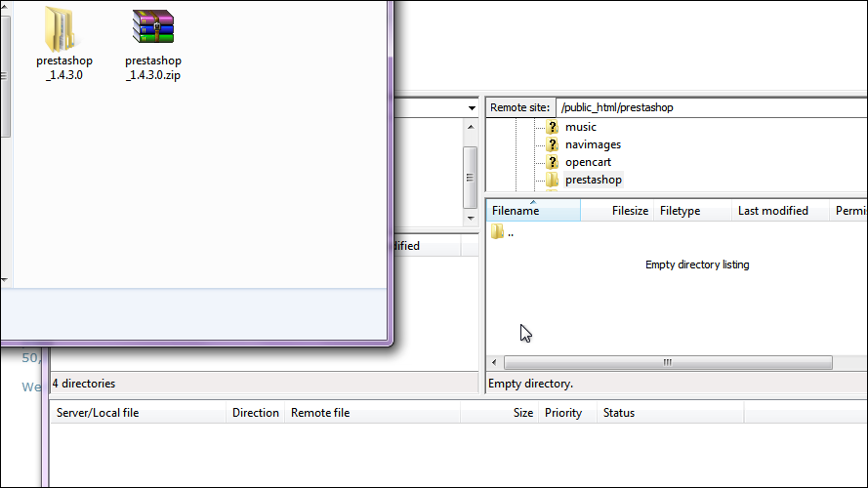Screen dimensions: 868x488
Task: Select the prestashop_1.4.3.0 folder icon
Action: coord(61,28)
